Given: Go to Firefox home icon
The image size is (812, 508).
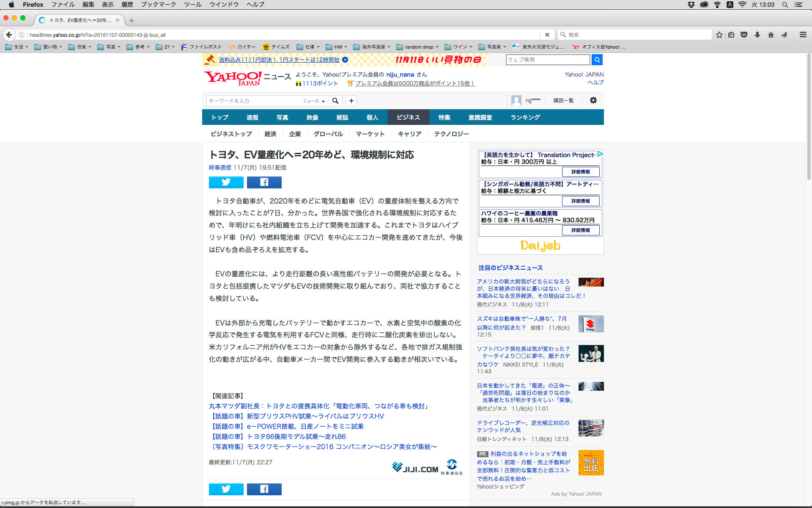Looking at the screenshot, I should click(x=771, y=35).
